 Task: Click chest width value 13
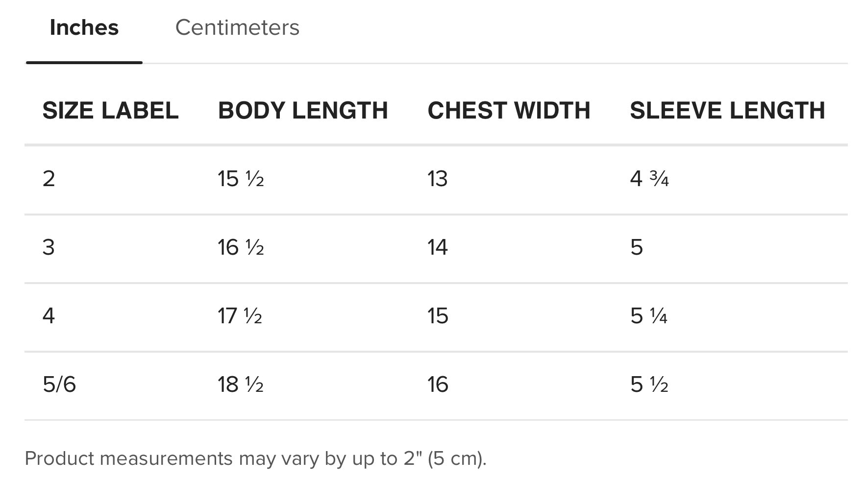click(437, 179)
